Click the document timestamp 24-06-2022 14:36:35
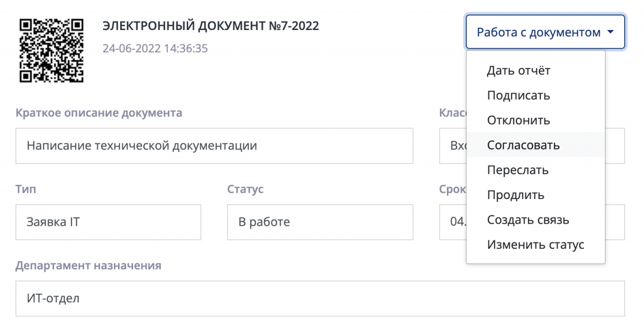Image resolution: width=644 pixels, height=332 pixels. pyautogui.click(x=155, y=48)
